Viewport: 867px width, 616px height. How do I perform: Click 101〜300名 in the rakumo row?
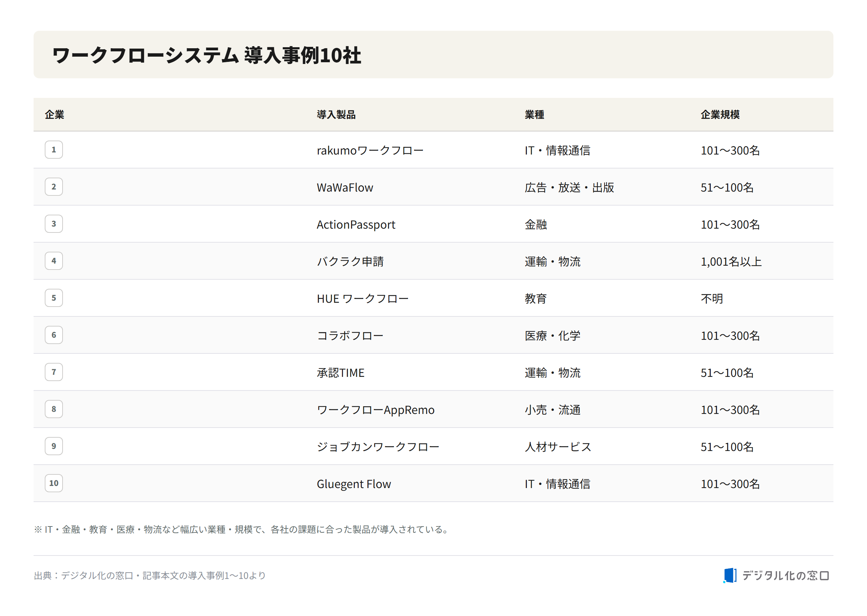coord(730,151)
